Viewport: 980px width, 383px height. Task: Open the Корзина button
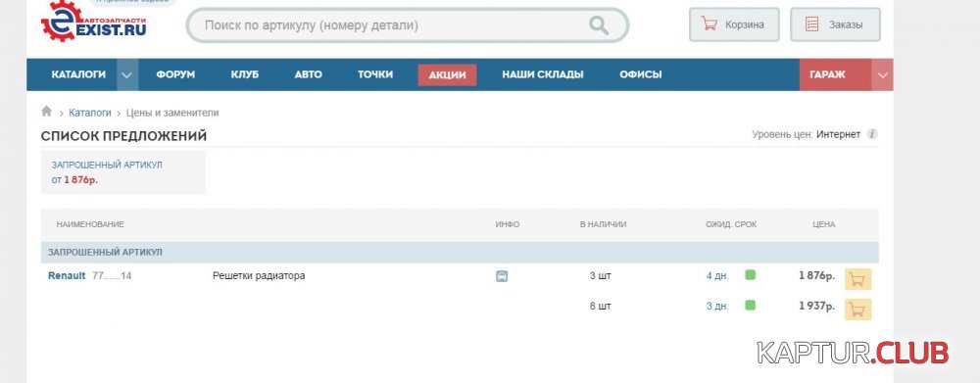[x=734, y=25]
